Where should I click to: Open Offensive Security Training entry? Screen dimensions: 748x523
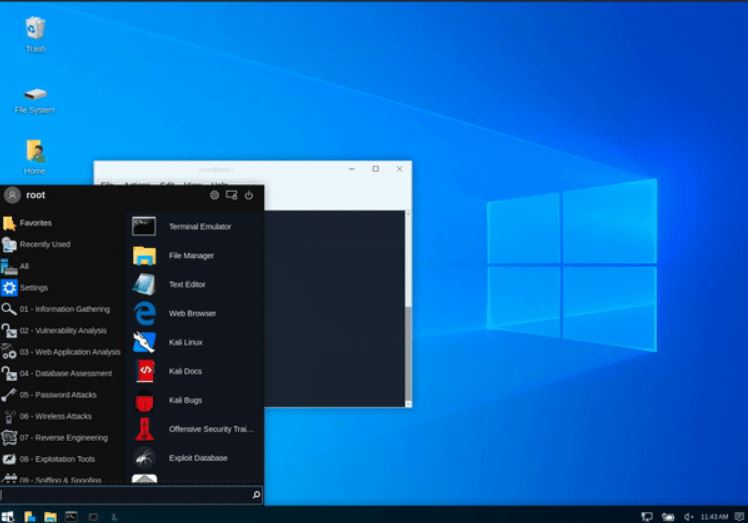pyautogui.click(x=193, y=429)
